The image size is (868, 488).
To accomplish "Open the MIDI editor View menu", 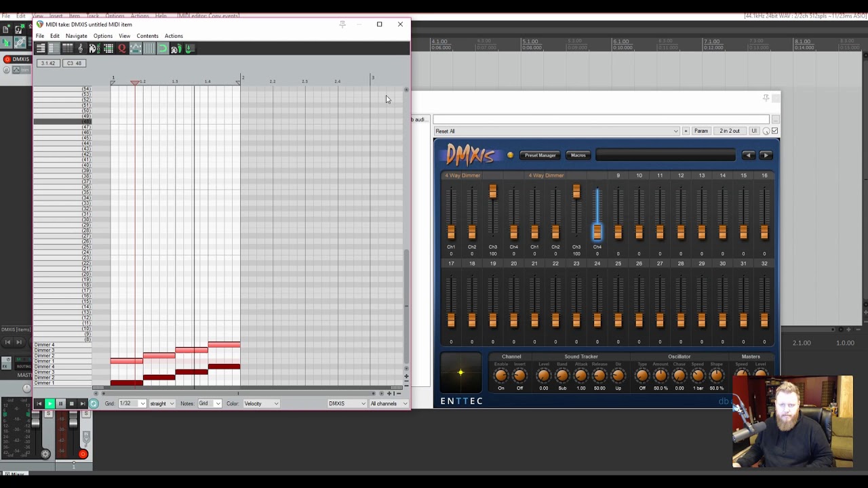I will click(125, 36).
